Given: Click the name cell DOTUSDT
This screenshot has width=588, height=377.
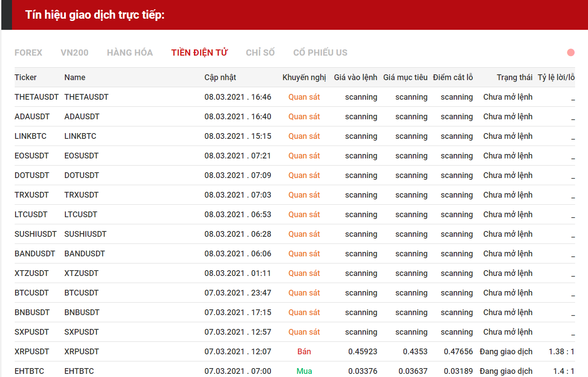Looking at the screenshot, I should coord(82,175).
